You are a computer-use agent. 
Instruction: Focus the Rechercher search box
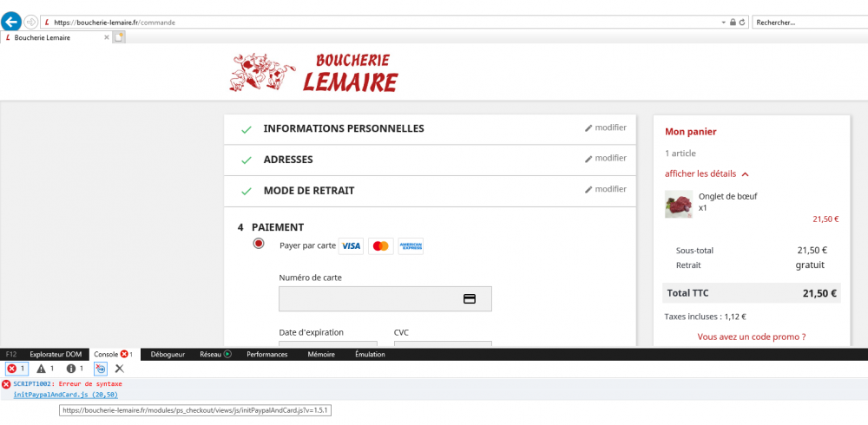tap(810, 23)
